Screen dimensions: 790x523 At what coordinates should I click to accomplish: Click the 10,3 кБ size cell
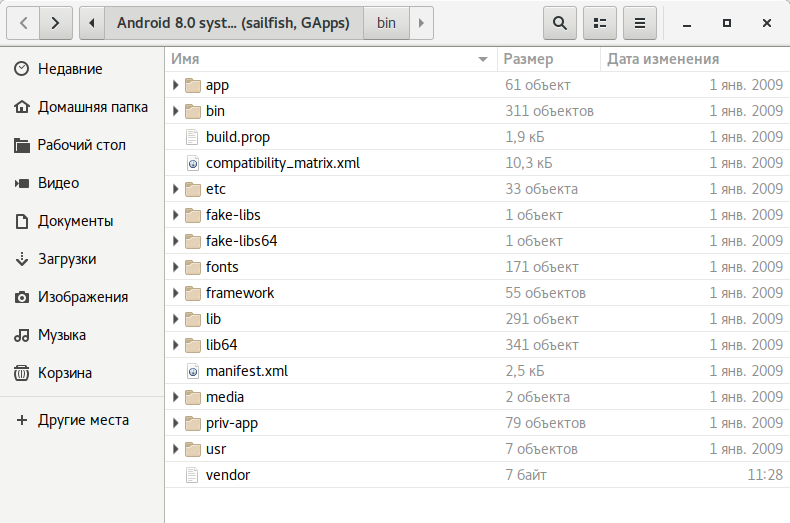click(x=529, y=163)
